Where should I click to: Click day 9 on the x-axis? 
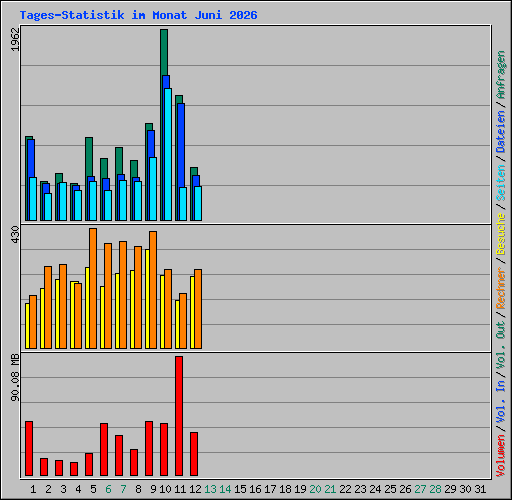(153, 489)
